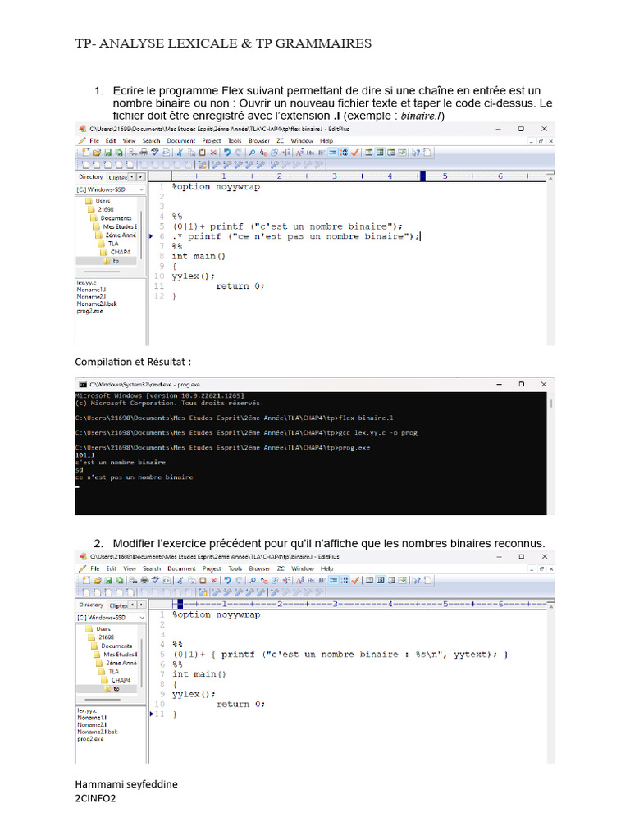Click red X Delete icon in bottom EditPlus toolbar
The width and height of the screenshot is (630, 840).
click(x=214, y=580)
